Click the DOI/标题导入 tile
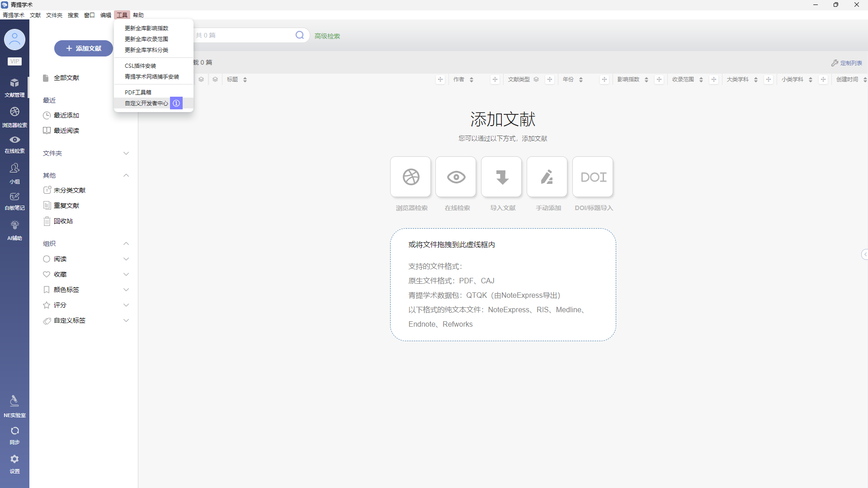This screenshot has height=488, width=868. point(593,177)
